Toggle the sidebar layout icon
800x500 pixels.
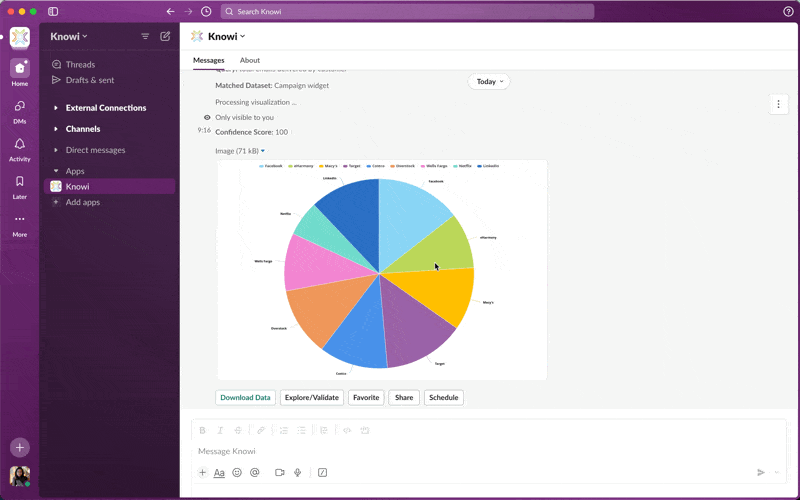53,11
